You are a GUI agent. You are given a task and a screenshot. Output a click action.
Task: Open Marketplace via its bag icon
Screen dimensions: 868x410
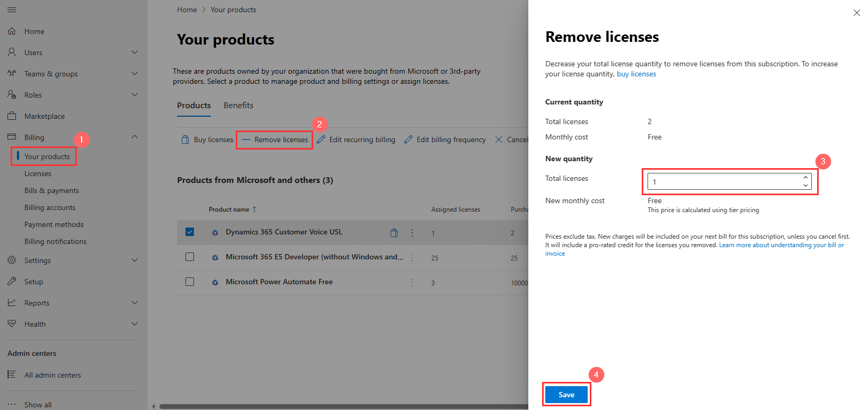pos(12,116)
